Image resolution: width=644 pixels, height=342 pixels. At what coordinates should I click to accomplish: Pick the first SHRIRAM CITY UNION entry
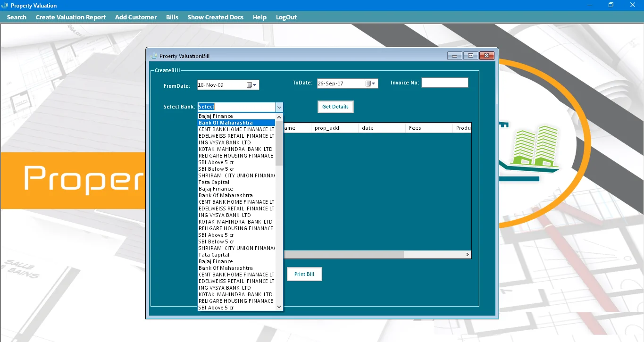(236, 175)
